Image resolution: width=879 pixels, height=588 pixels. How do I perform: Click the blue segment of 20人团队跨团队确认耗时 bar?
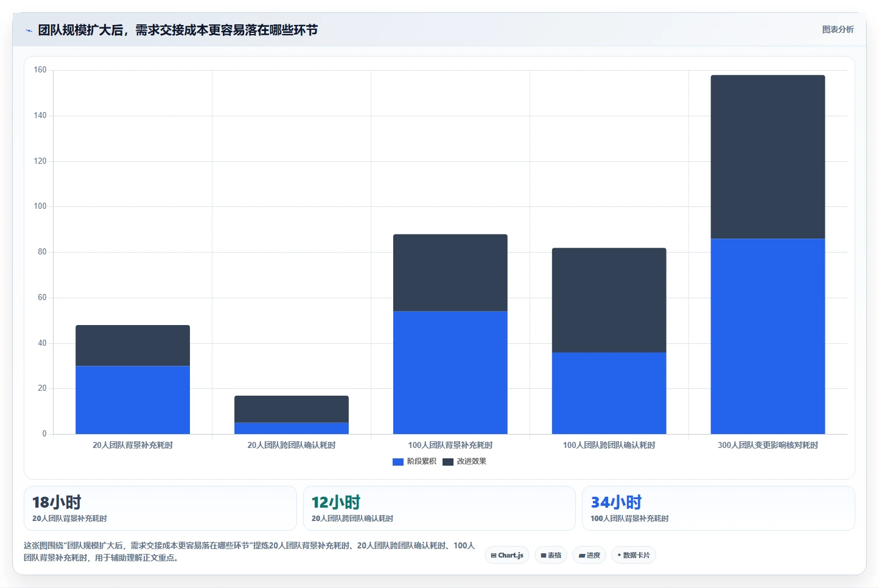click(x=292, y=429)
